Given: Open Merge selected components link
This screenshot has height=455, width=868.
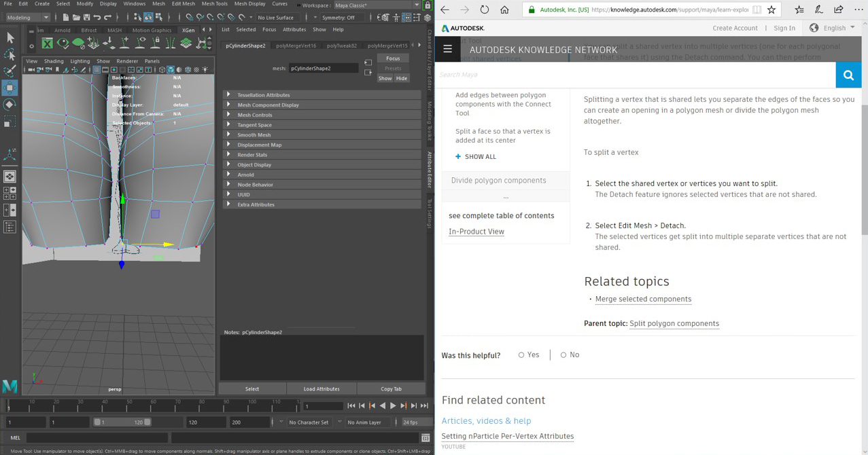Looking at the screenshot, I should [x=643, y=299].
